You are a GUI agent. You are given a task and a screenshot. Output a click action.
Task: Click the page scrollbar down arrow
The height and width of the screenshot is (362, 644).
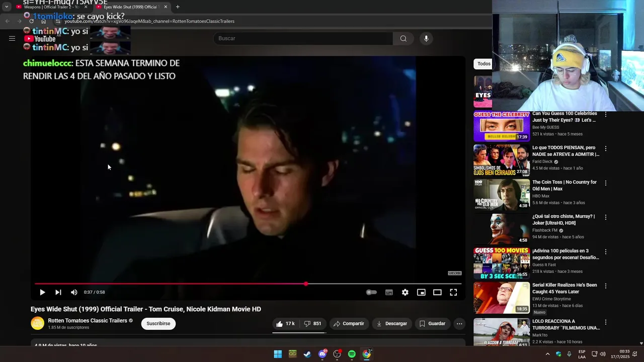point(641,343)
